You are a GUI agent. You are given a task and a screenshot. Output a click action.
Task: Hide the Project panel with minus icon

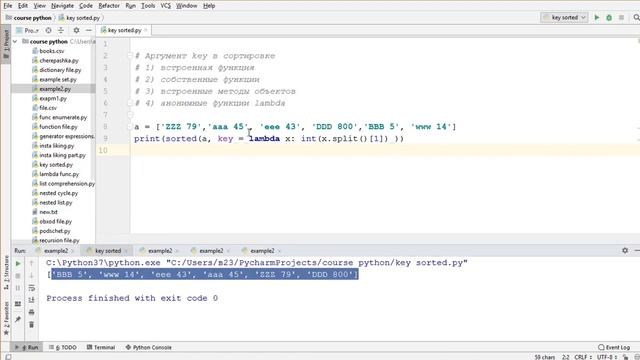point(89,30)
